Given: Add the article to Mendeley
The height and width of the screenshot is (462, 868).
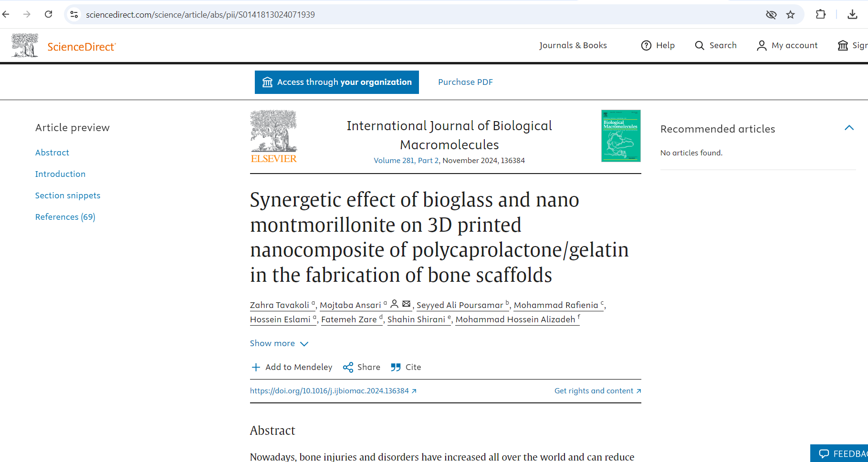Looking at the screenshot, I should [x=292, y=367].
